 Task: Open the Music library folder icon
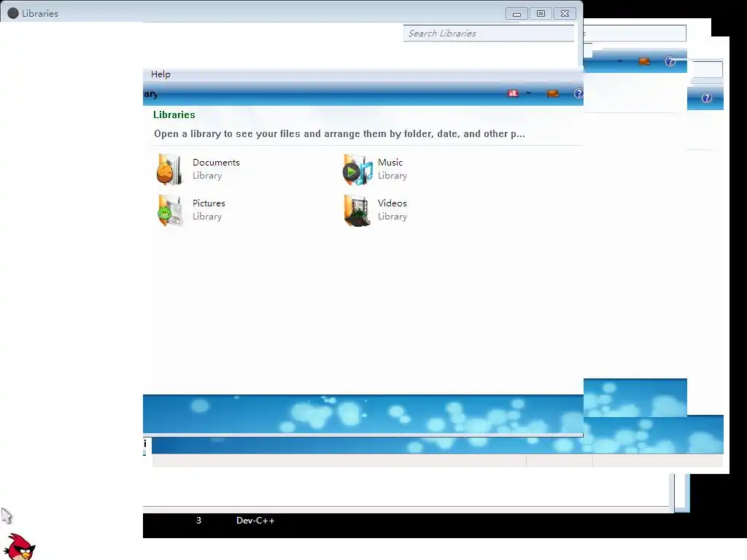[357, 169]
